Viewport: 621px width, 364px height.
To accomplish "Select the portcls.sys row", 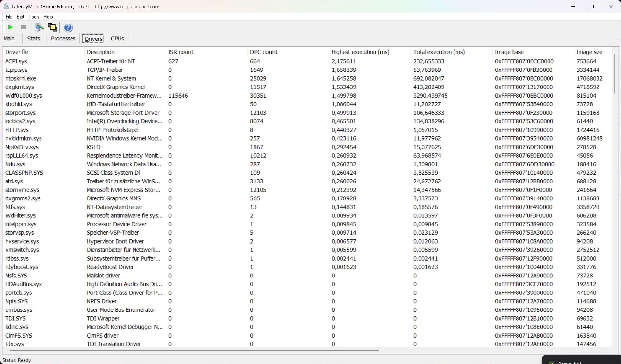I will click(x=307, y=293).
